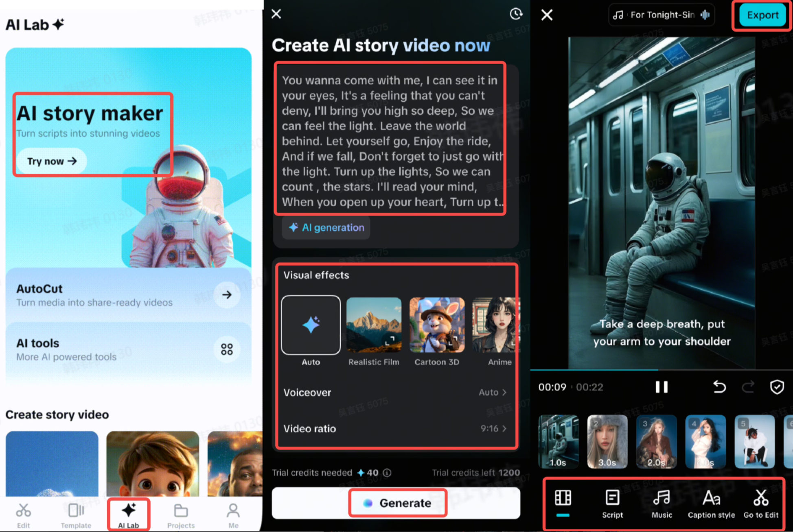Screen dimensions: 793x532
Task: Open the Voiceover Auto dropdown
Action: (493, 392)
